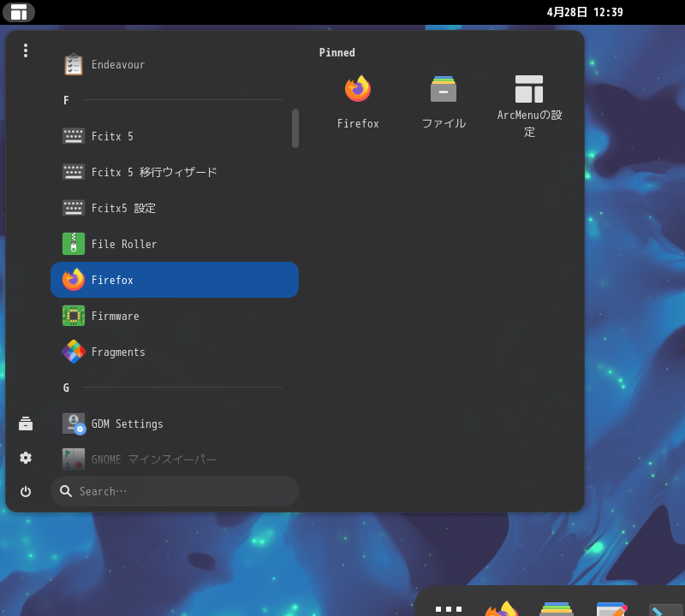Click the Firefox label under Pinned
The image size is (685, 616).
click(x=358, y=123)
